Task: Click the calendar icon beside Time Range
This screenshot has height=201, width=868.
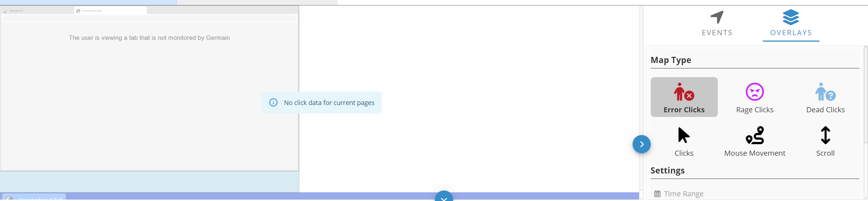Action: pos(657,194)
